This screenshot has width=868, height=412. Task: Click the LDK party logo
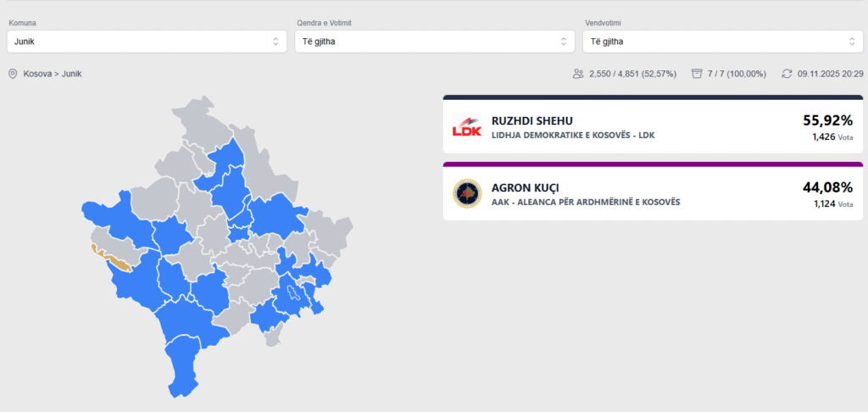[x=467, y=127]
